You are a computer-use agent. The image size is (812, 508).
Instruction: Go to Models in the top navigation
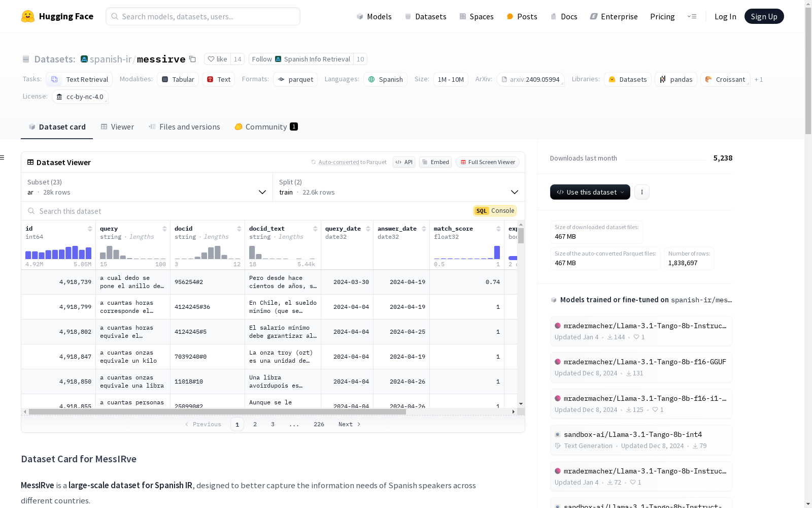374,16
